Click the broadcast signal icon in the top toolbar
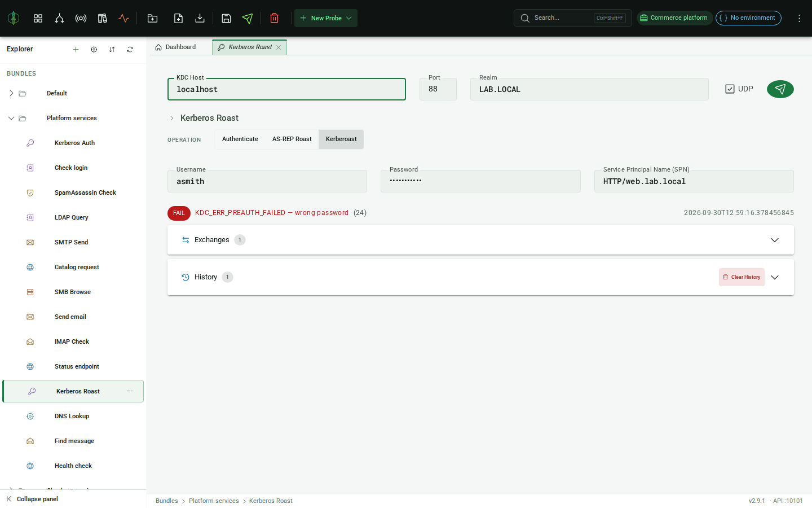The width and height of the screenshot is (812, 508). [x=81, y=18]
